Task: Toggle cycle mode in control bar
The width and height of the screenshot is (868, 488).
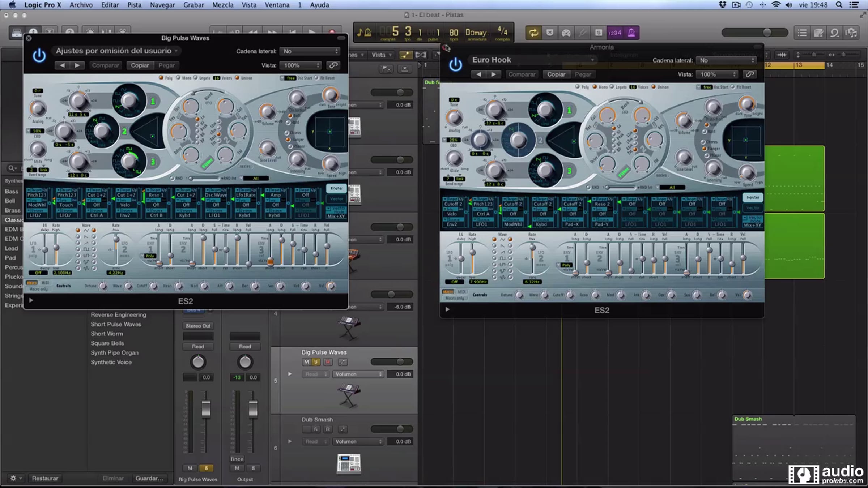Action: pos(533,33)
